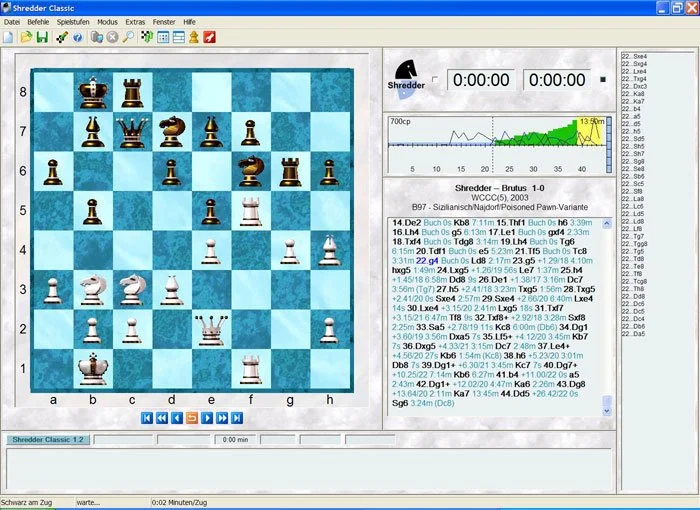Screen dimensions: 700x510
Task: Click the fast forward double-arrow button
Action: point(222,418)
